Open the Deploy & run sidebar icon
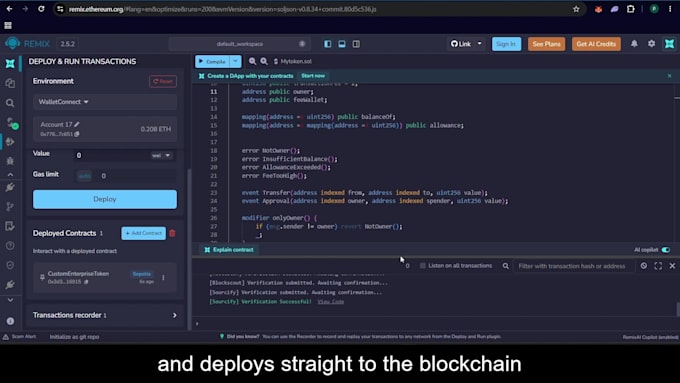This screenshot has height=383, width=680. 10,142
